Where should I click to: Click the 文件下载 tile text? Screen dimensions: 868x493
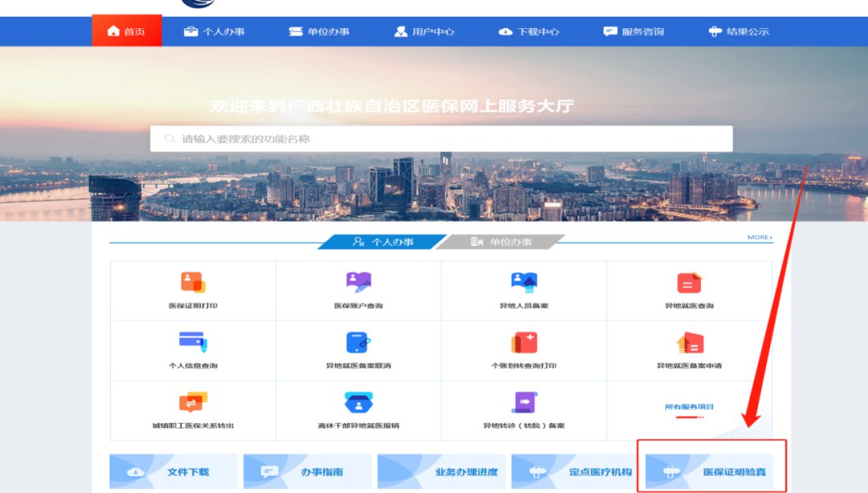pos(188,472)
